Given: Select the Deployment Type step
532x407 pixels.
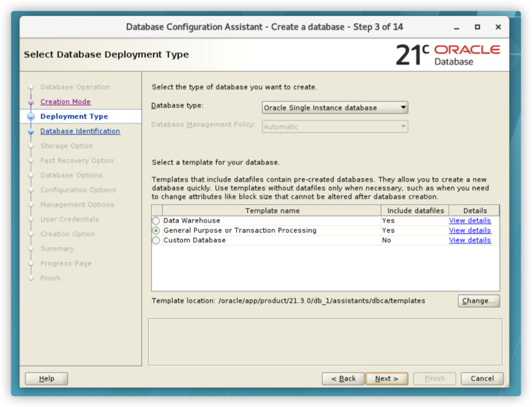Looking at the screenshot, I should coord(74,116).
